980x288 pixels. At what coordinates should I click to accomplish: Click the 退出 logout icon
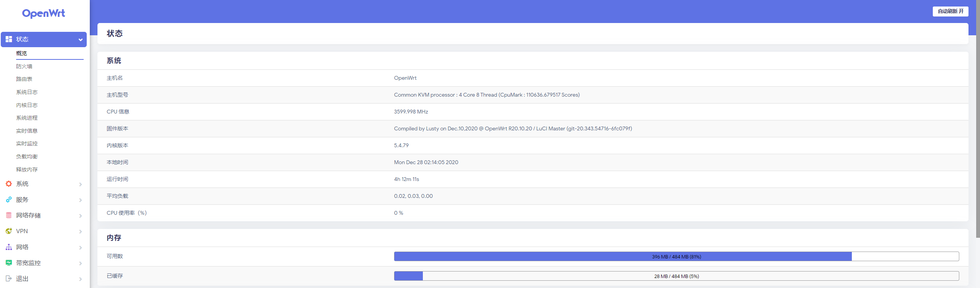9,278
